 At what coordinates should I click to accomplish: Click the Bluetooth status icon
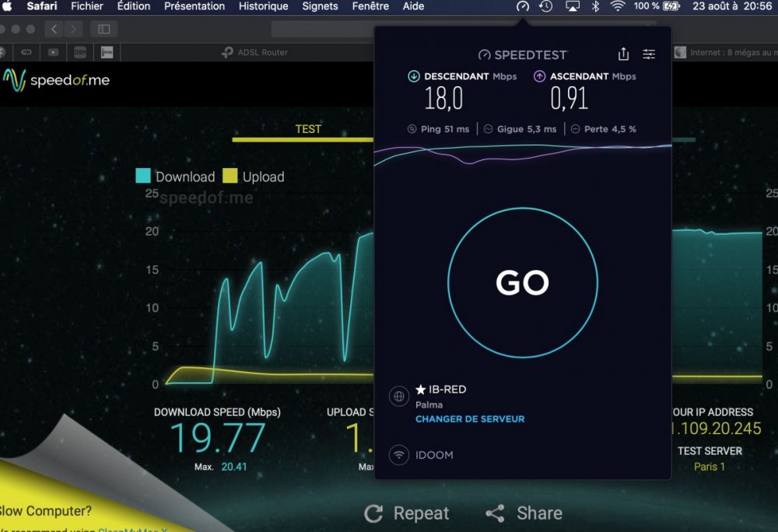pyautogui.click(x=596, y=6)
